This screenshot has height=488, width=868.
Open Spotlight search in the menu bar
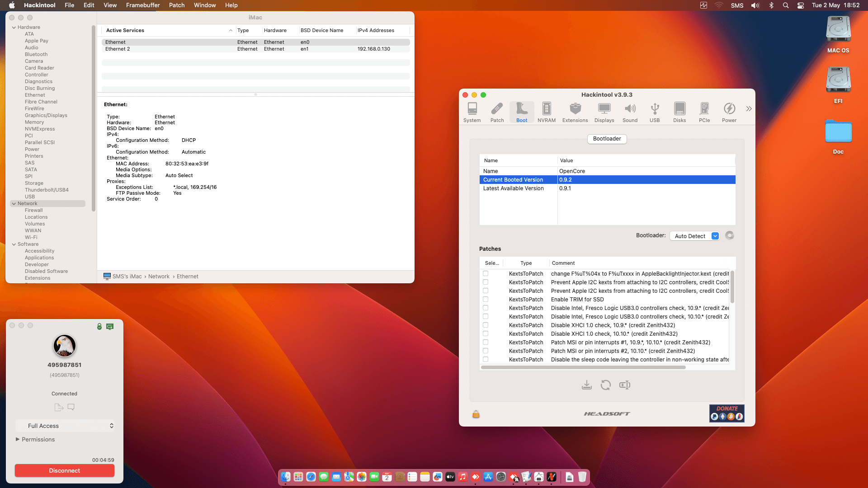(x=786, y=5)
